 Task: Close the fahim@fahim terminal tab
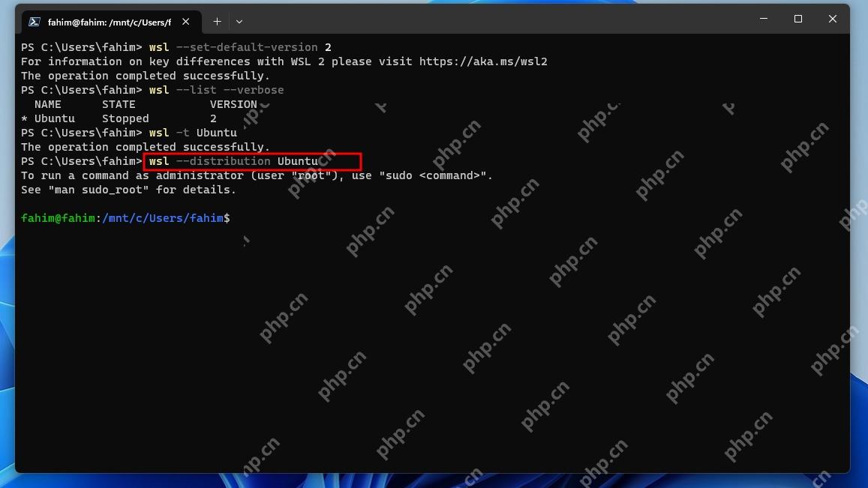[186, 22]
